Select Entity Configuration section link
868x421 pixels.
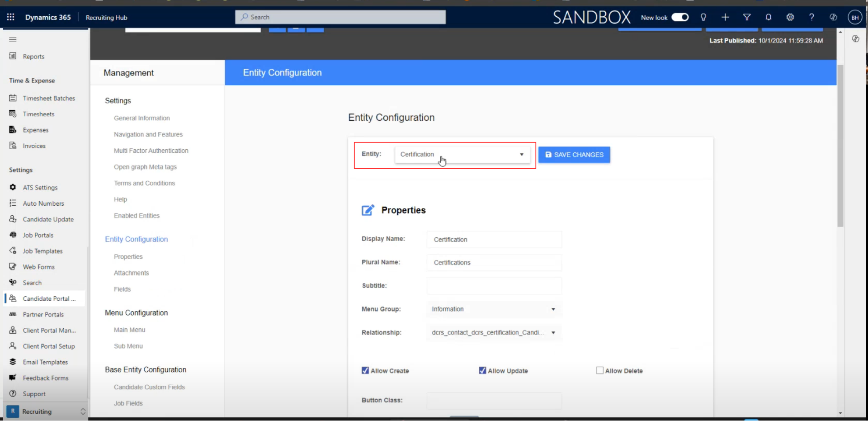(x=137, y=239)
